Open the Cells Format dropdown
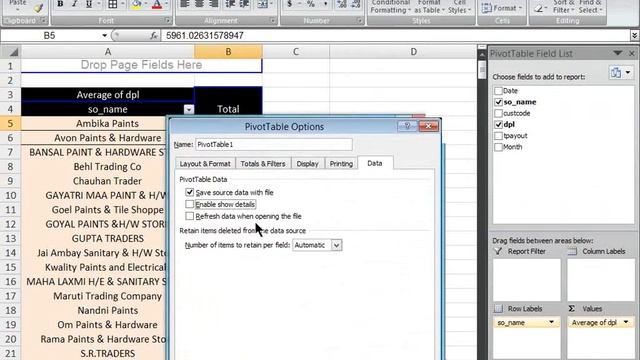The width and height of the screenshot is (640, 360). pos(502,8)
